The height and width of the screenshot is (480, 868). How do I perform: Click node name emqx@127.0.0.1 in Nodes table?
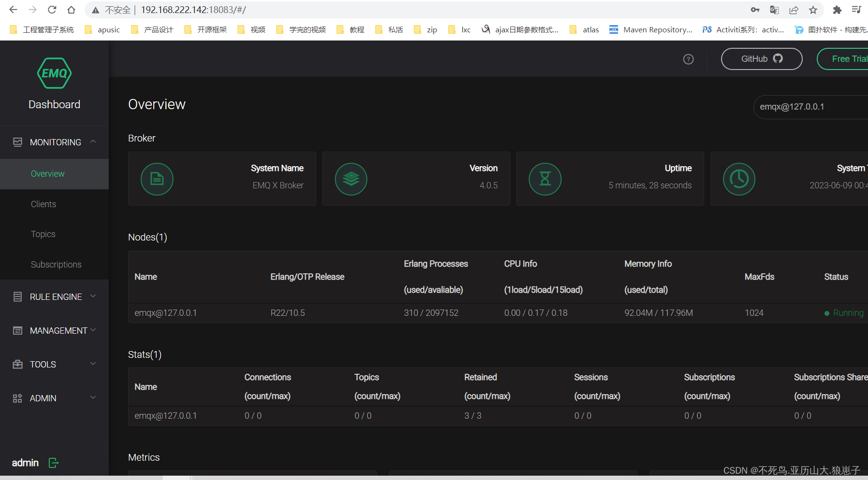166,313
